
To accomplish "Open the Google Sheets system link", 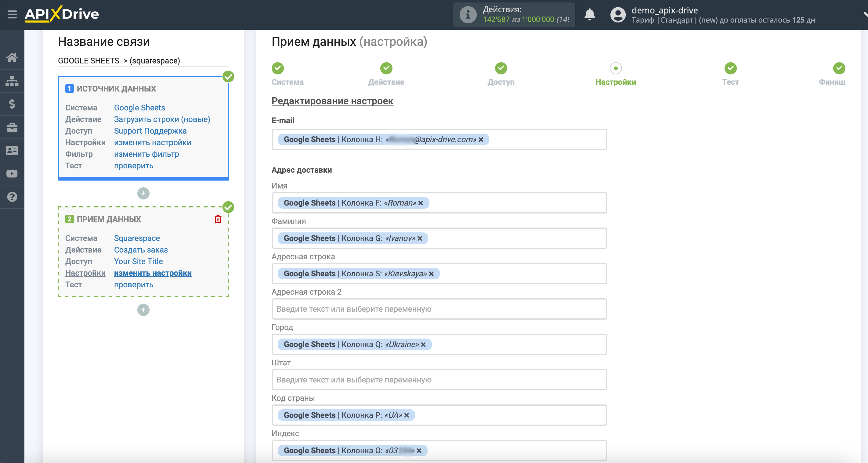I will tap(139, 108).
